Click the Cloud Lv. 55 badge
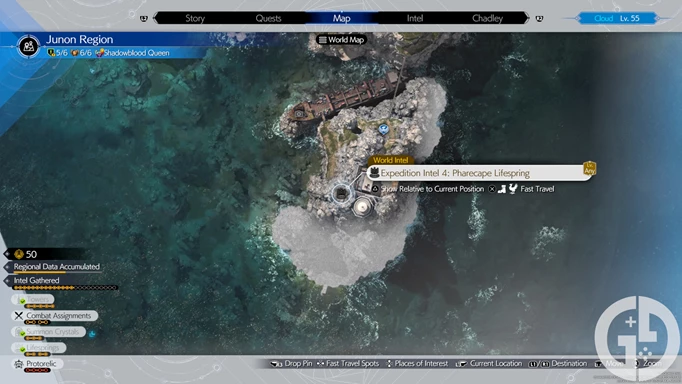Screen dimensions: 682x384 617,18
